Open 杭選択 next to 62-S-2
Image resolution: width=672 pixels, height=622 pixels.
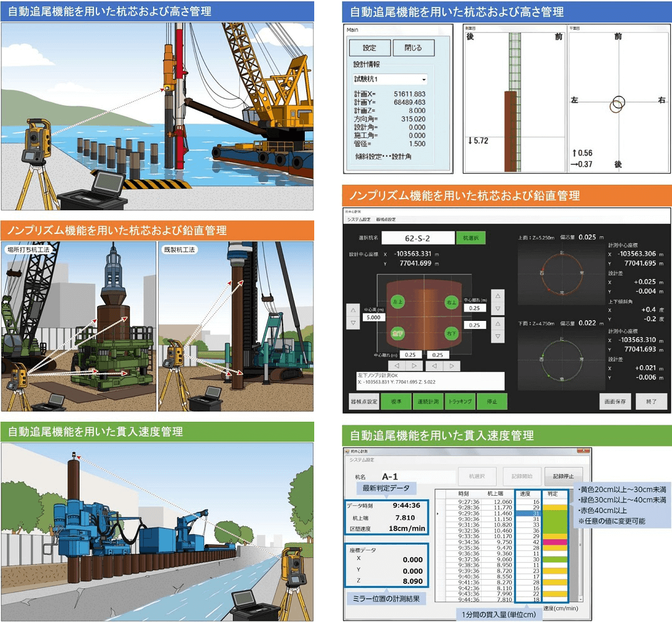pyautogui.click(x=470, y=238)
